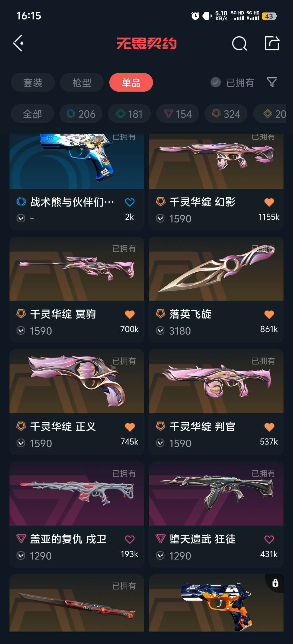Image resolution: width=293 pixels, height=644 pixels.
Task: Toggle the heart on 盖亚的复仇 戍卫
Action: click(x=130, y=539)
